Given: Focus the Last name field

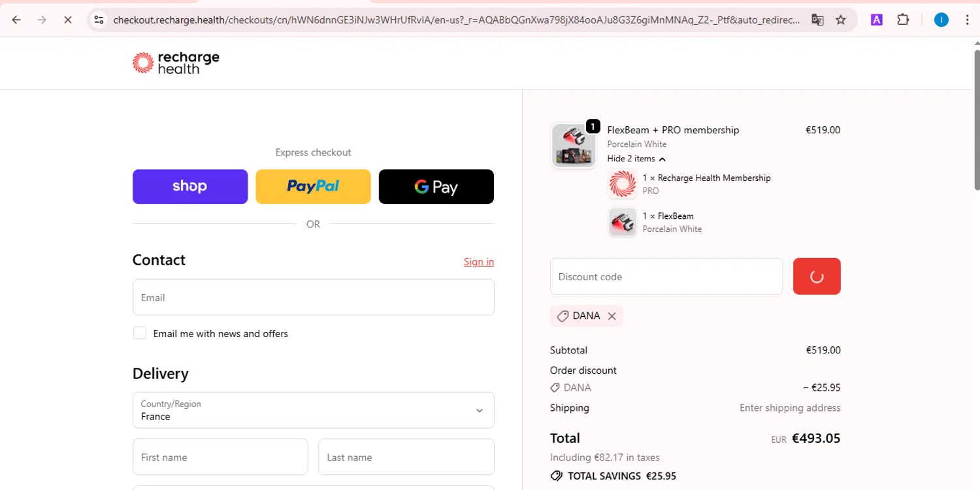Looking at the screenshot, I should 406,457.
